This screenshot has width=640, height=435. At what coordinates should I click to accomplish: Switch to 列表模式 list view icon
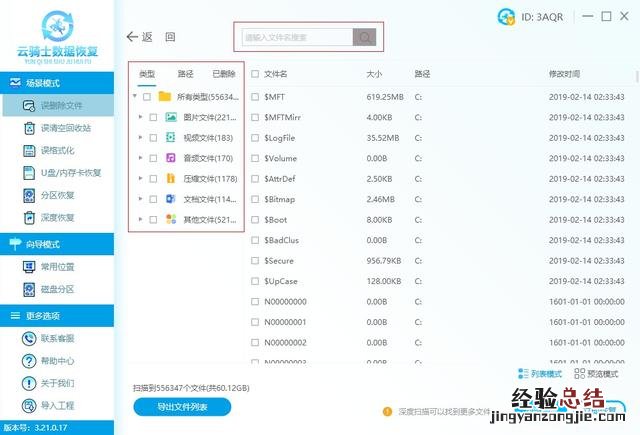523,373
